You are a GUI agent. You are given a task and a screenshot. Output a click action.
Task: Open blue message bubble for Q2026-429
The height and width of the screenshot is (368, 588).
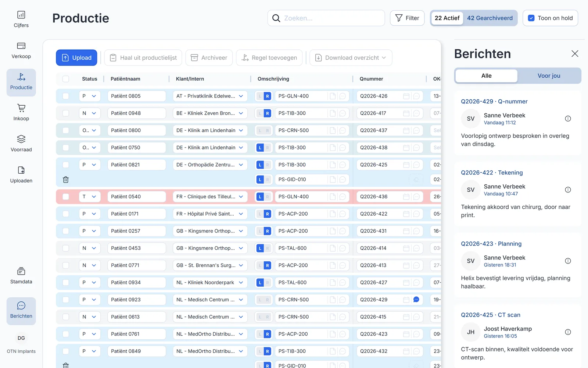click(416, 300)
